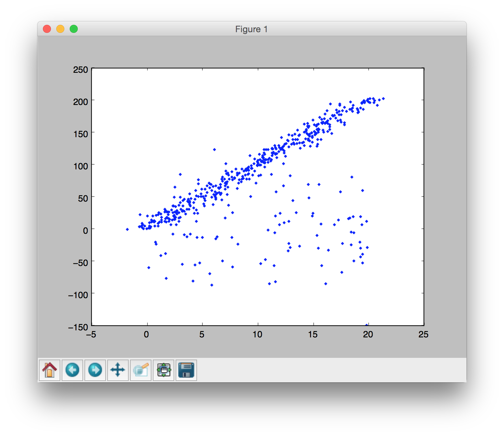
Task: Minimize the window with the yellow button
Action: point(60,29)
